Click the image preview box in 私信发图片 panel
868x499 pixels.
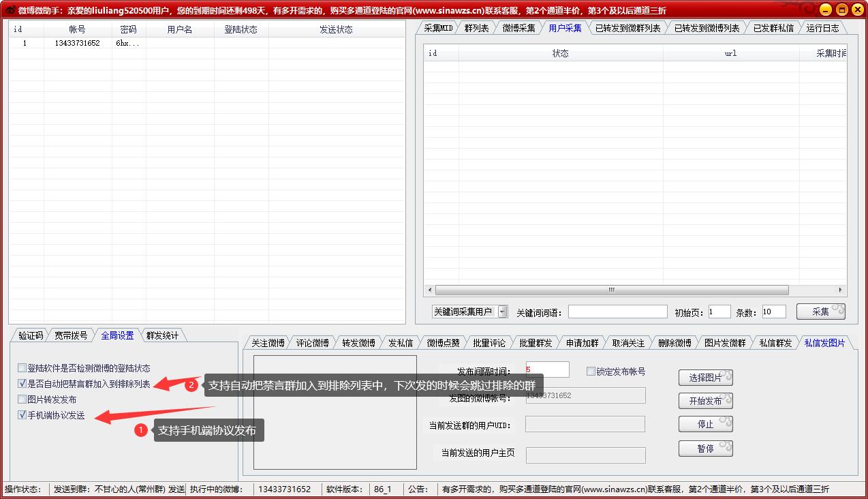(335, 412)
